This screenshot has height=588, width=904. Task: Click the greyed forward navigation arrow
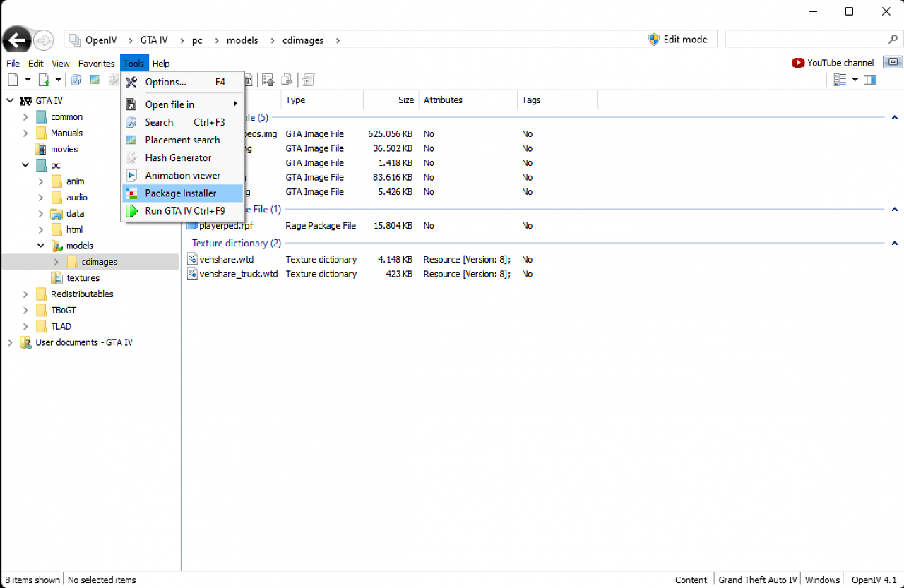(44, 40)
